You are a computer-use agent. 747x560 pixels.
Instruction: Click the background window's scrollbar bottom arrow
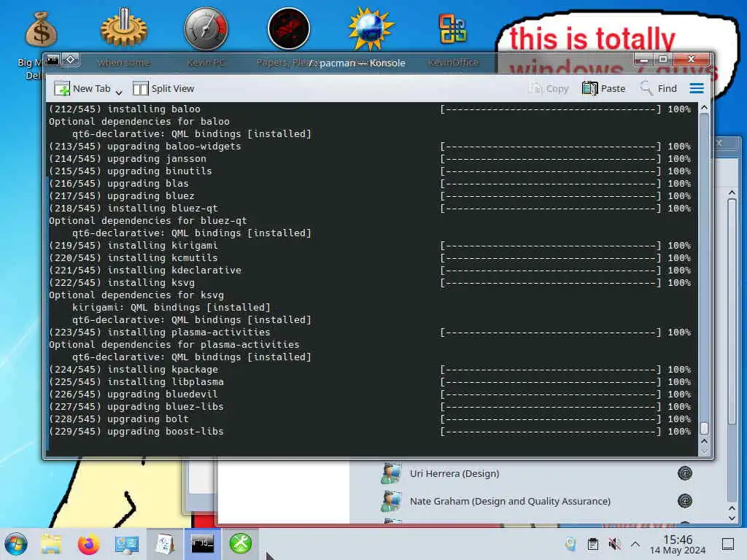(732, 518)
